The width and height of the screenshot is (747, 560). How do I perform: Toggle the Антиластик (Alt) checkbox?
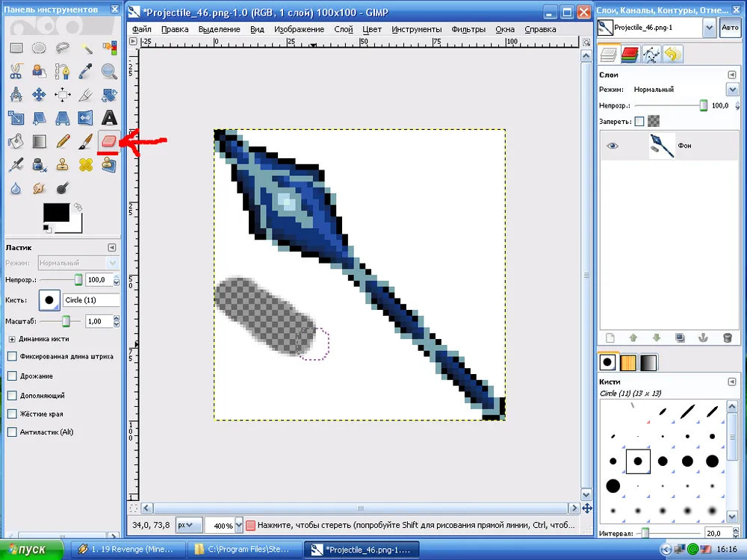click(12, 432)
